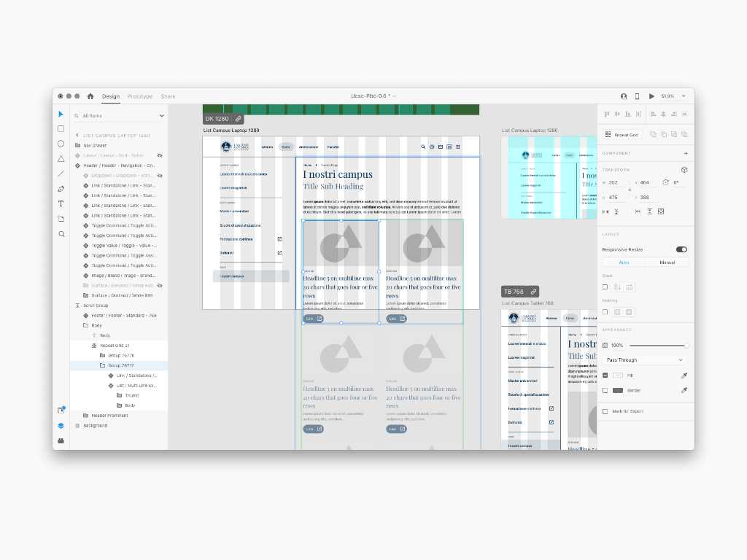Open mobile device preview icon
747x560 pixels.
point(638,96)
